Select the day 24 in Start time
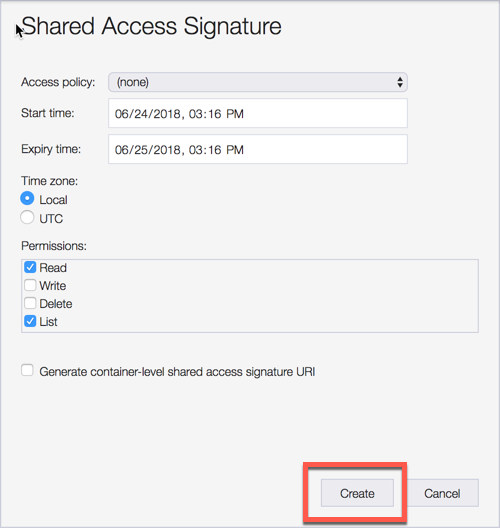The height and width of the screenshot is (528, 500). [x=140, y=114]
